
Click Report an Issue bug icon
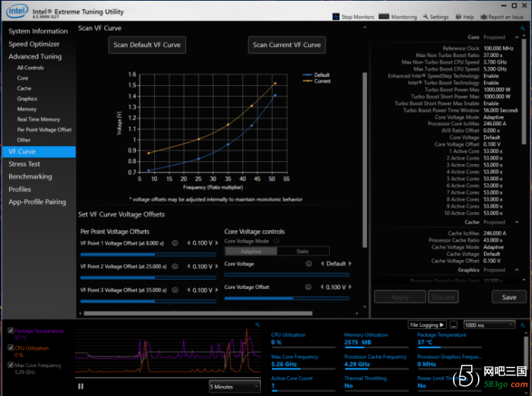[484, 17]
